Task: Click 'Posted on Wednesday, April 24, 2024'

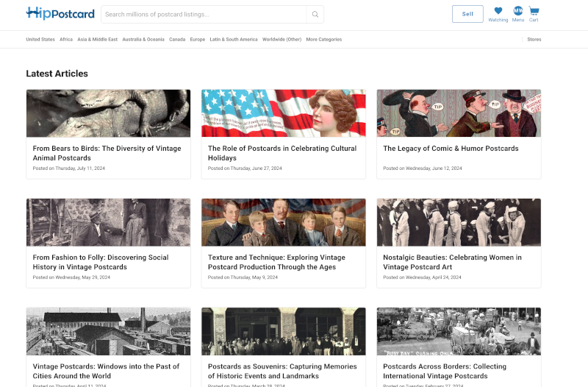Action: (422, 277)
